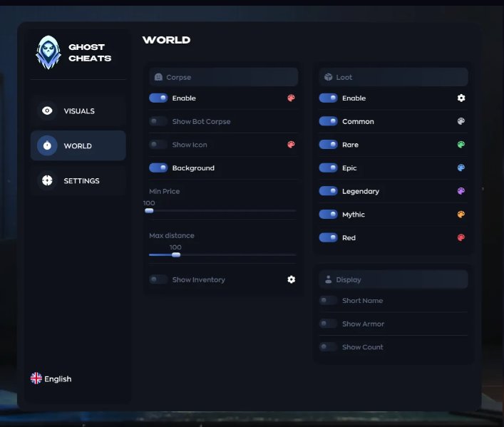The width and height of the screenshot is (504, 427).
Task: Pick the Rare loot green palette
Action: point(461,145)
